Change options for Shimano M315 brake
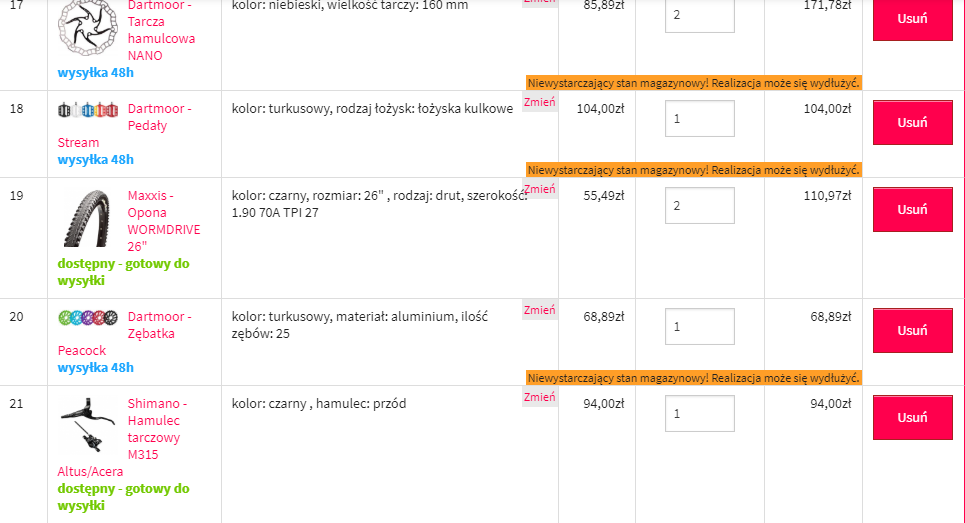Screen dimensions: 965x523 [x=540, y=397]
